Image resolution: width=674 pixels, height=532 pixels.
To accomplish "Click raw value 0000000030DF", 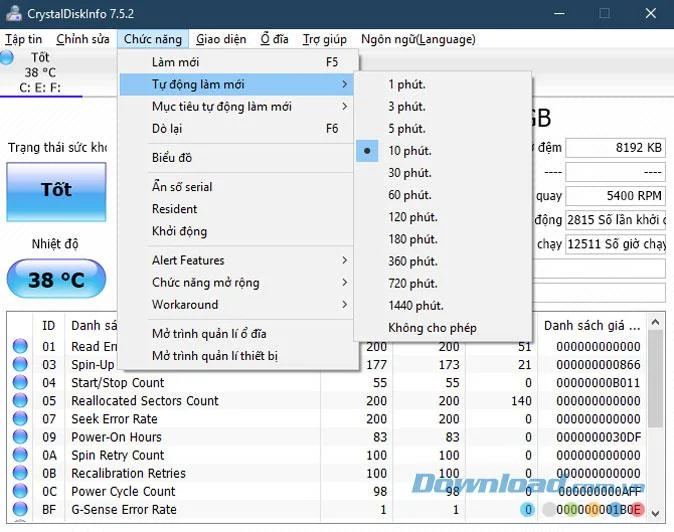I will (598, 437).
